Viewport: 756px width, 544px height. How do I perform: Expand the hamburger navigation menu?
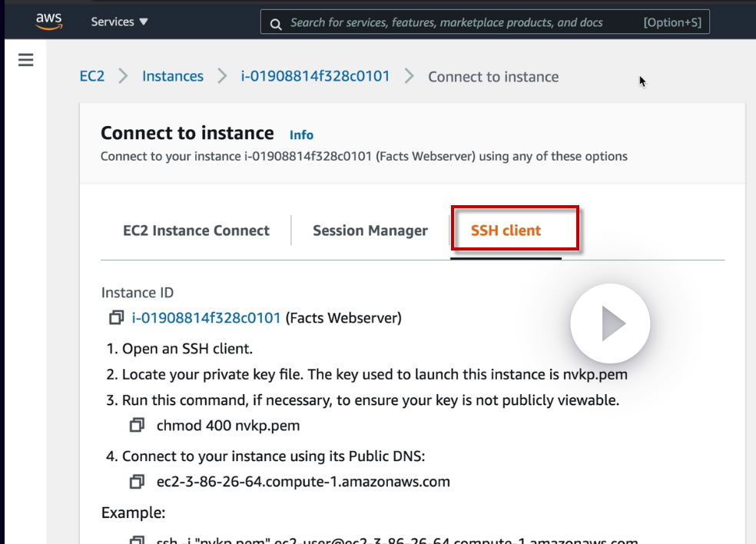25,60
